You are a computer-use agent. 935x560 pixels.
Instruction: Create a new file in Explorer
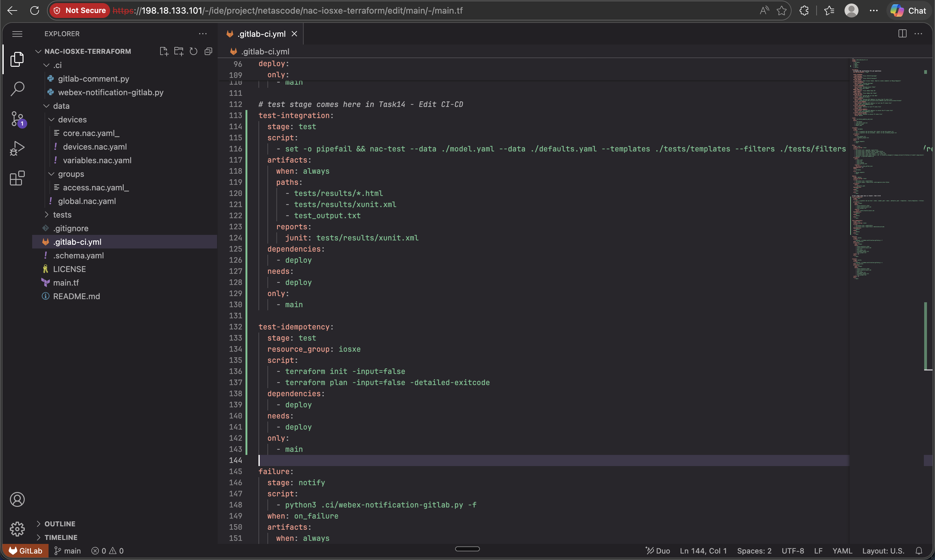click(164, 51)
